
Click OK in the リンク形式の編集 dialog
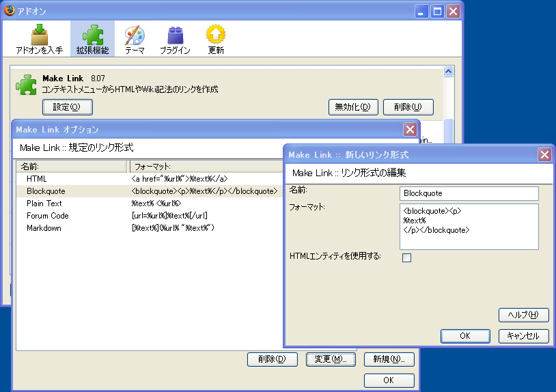click(465, 336)
